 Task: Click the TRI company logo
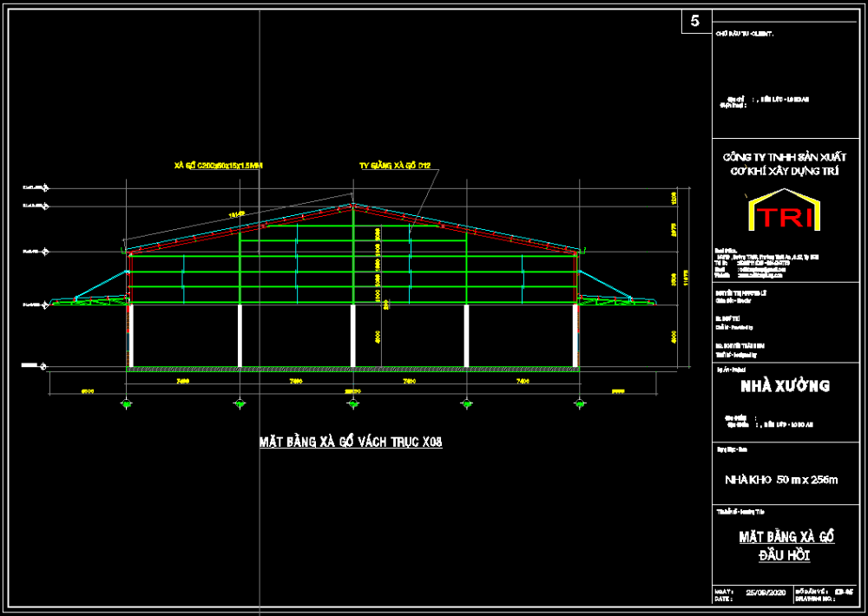(x=784, y=210)
